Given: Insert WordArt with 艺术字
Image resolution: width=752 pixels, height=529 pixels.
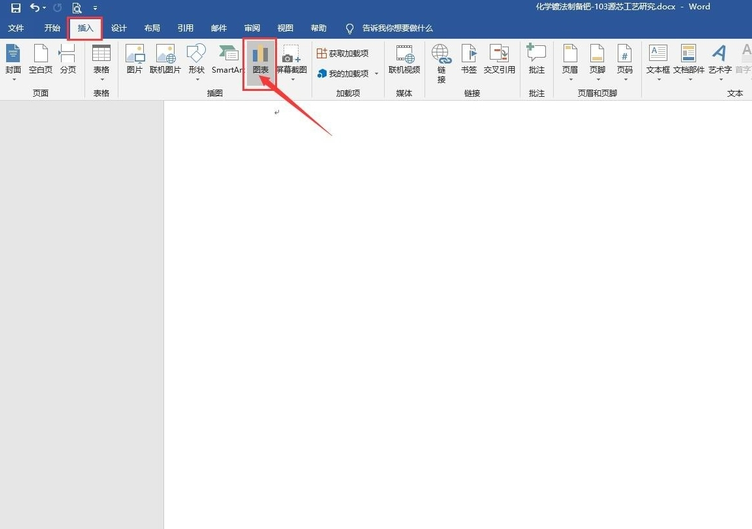Looking at the screenshot, I should [x=720, y=61].
